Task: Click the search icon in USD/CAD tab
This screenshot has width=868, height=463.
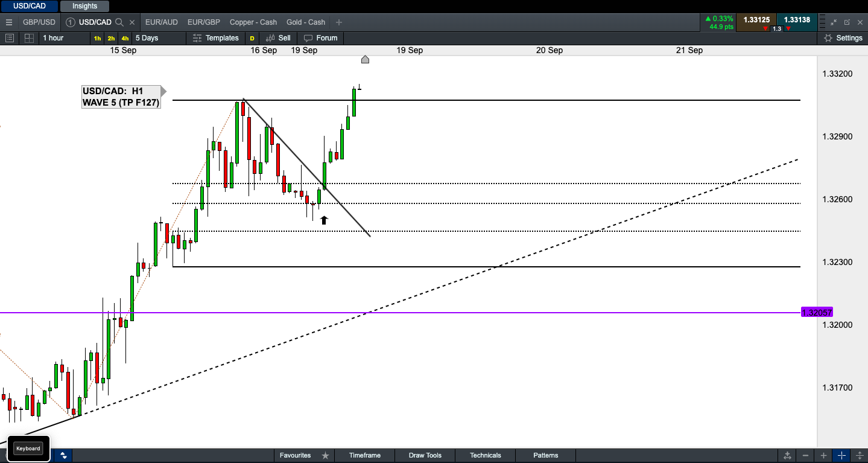Action: point(119,22)
